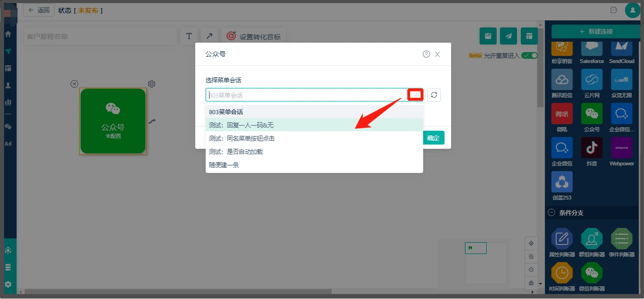
Task: Choose option 测试：同名菜单按钮点击
Action: click(314, 138)
